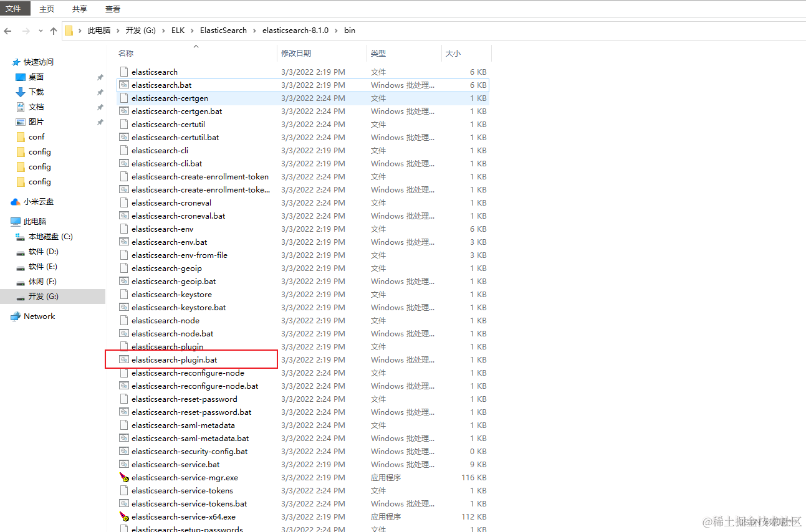The width and height of the screenshot is (806, 532).
Task: Select elasticsearch-node.bat file icon
Action: [x=123, y=333]
